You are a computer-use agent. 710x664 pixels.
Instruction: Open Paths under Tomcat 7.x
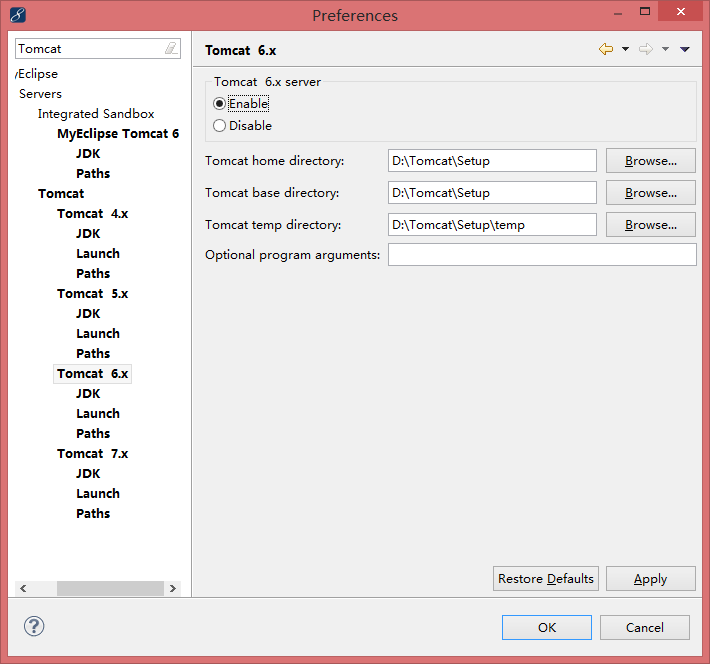93,513
